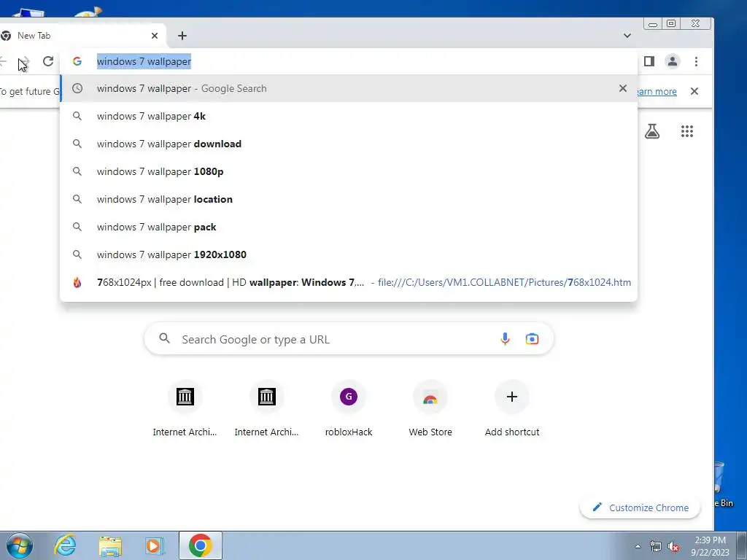Click the network tray icon
747x560 pixels.
(656, 546)
